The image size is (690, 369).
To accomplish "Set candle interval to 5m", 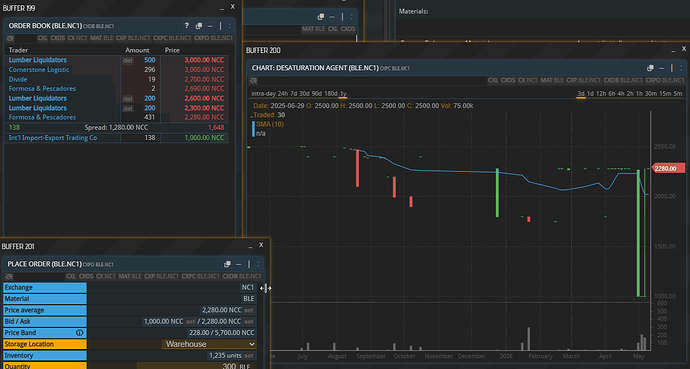I will (x=678, y=94).
